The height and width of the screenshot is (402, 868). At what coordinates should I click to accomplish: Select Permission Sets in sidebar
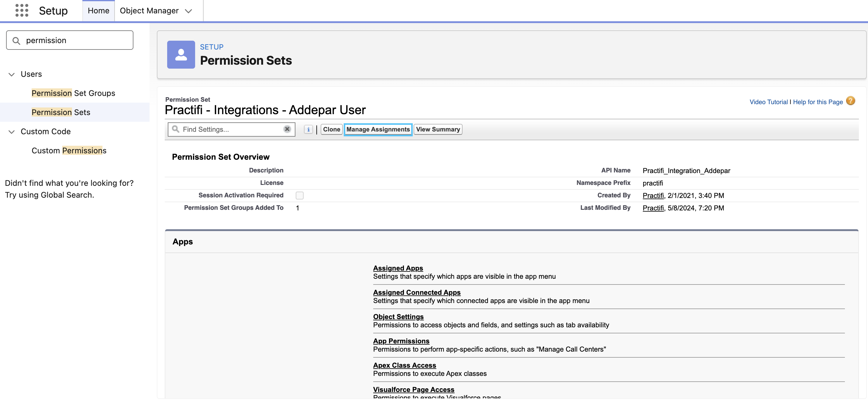[61, 112]
